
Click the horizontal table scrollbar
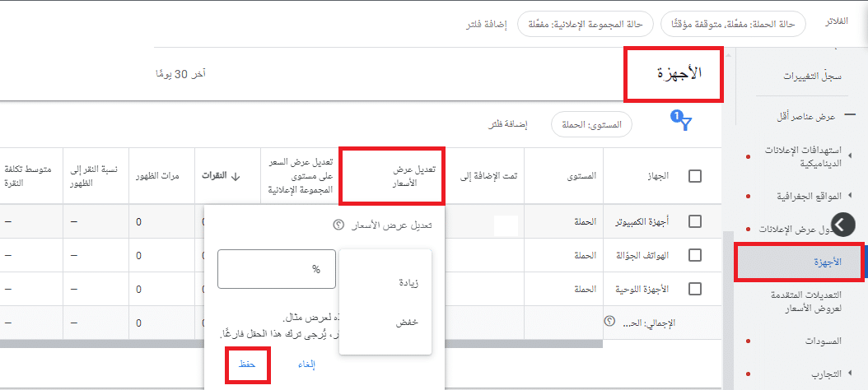tap(301, 344)
